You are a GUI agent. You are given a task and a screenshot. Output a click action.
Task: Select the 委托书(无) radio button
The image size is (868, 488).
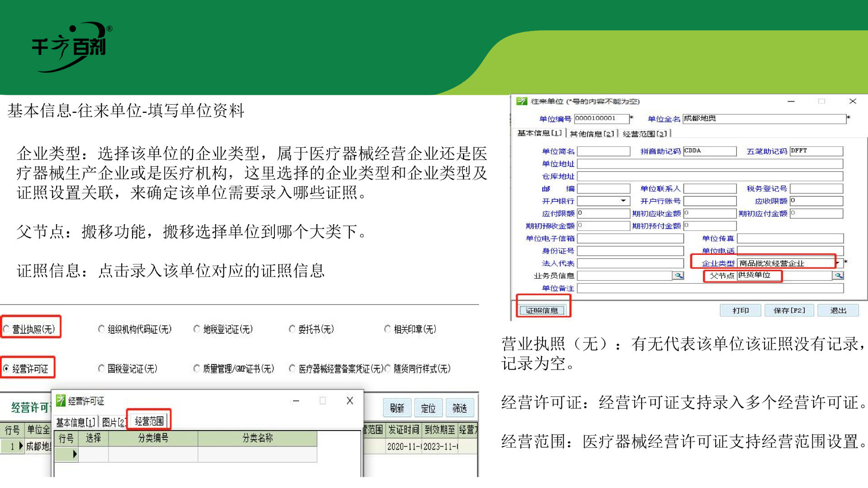tap(293, 329)
